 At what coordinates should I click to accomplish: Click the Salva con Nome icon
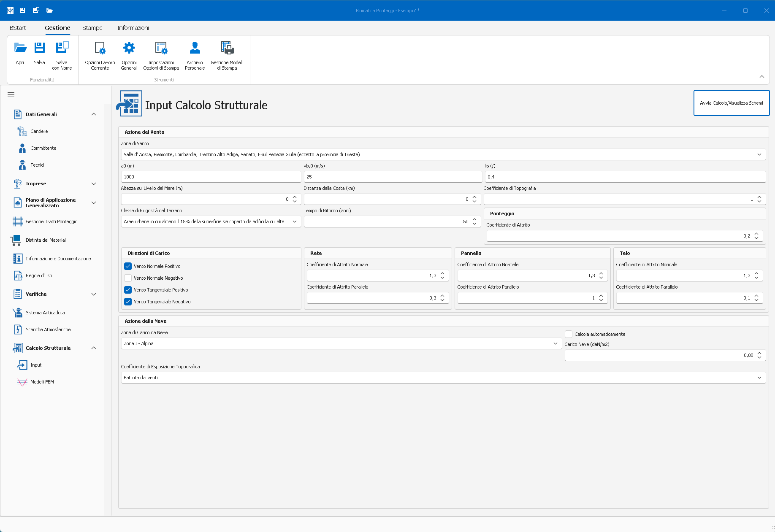62,48
